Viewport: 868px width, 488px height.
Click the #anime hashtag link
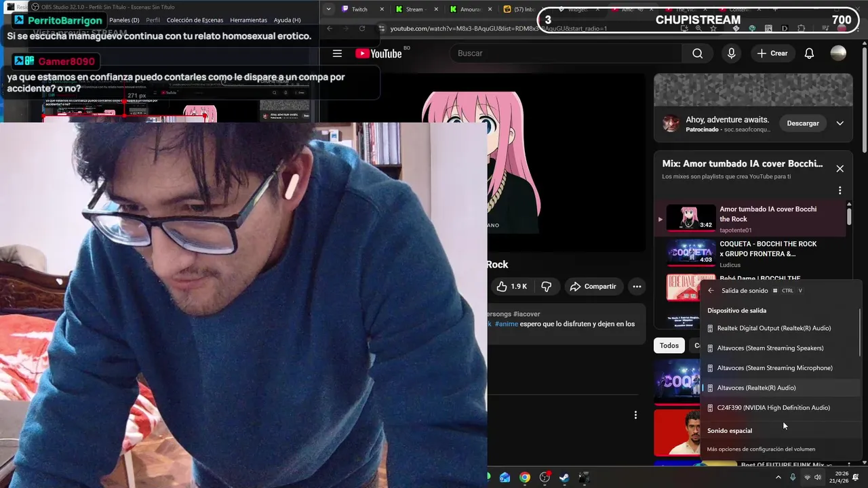tap(506, 324)
